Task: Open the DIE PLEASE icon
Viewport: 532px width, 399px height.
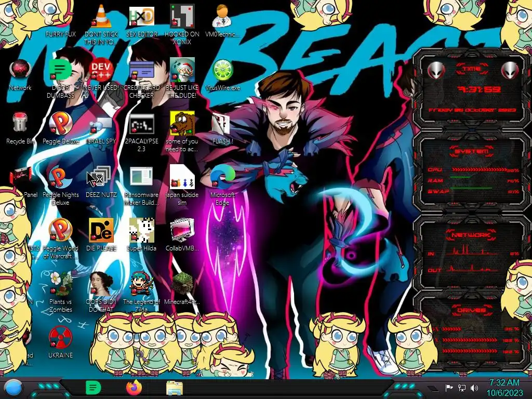Action: pos(101,230)
